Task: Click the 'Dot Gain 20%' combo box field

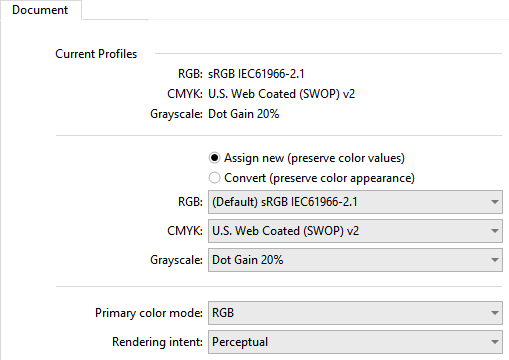Action: point(355,260)
